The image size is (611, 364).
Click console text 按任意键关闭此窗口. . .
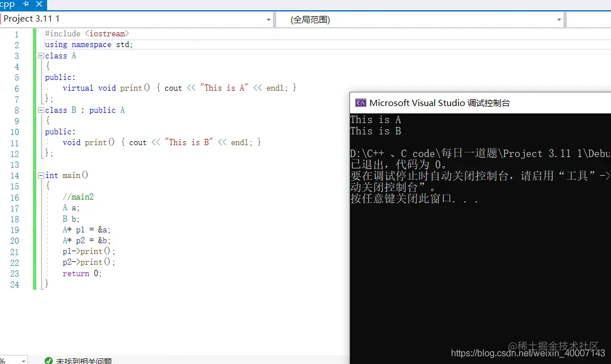(x=414, y=198)
